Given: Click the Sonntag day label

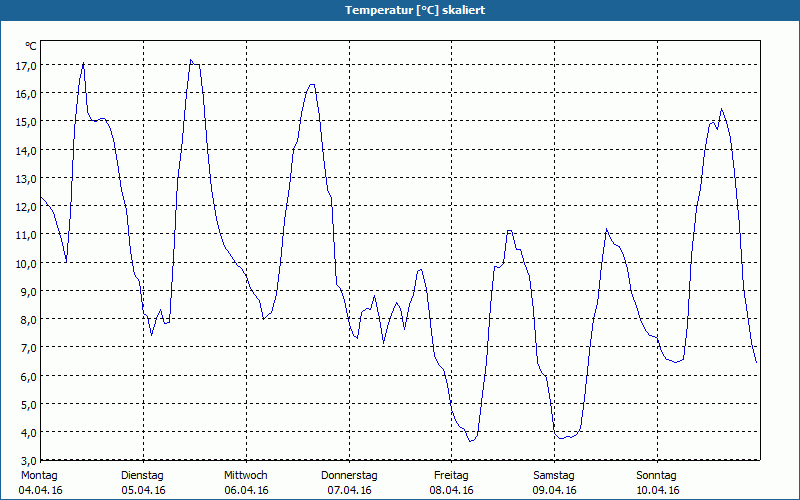Looking at the screenshot, I should (x=656, y=476).
